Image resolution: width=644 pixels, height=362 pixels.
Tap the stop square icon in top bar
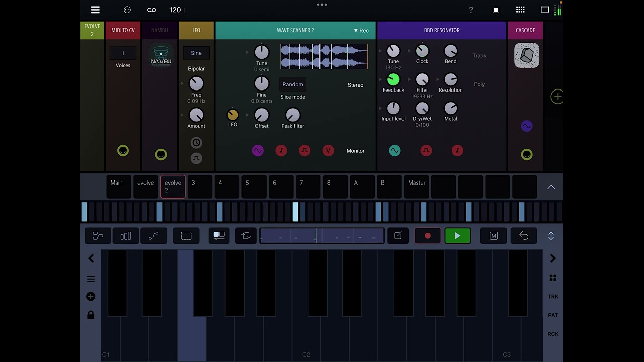[496, 10]
